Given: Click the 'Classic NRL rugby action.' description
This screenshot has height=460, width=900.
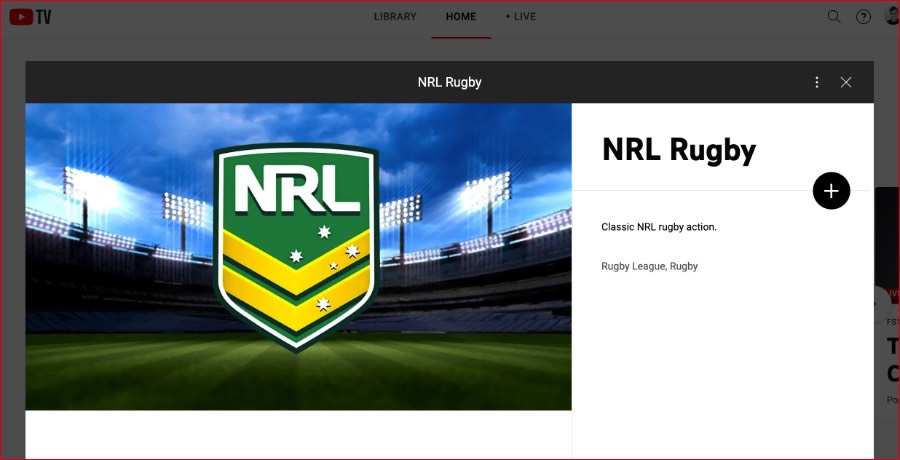Looking at the screenshot, I should [659, 227].
